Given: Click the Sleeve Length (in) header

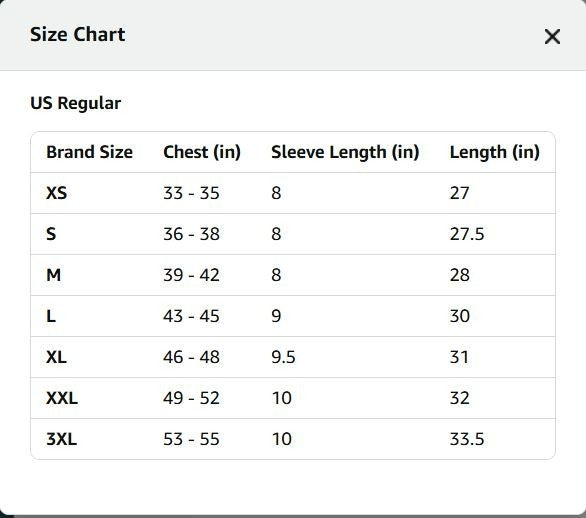Looking at the screenshot, I should click(x=345, y=152).
